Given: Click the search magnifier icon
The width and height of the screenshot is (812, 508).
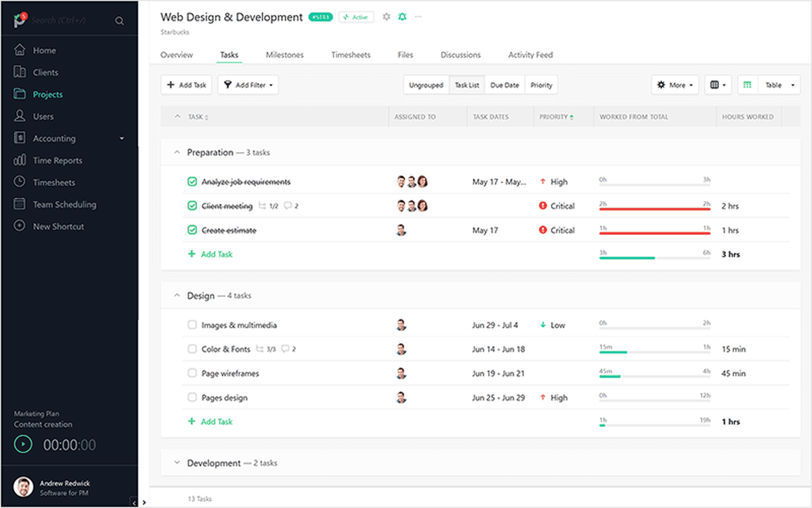Looking at the screenshot, I should [119, 20].
